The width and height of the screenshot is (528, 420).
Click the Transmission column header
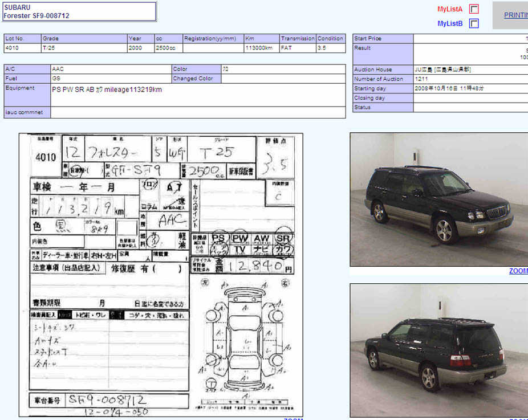298,39
